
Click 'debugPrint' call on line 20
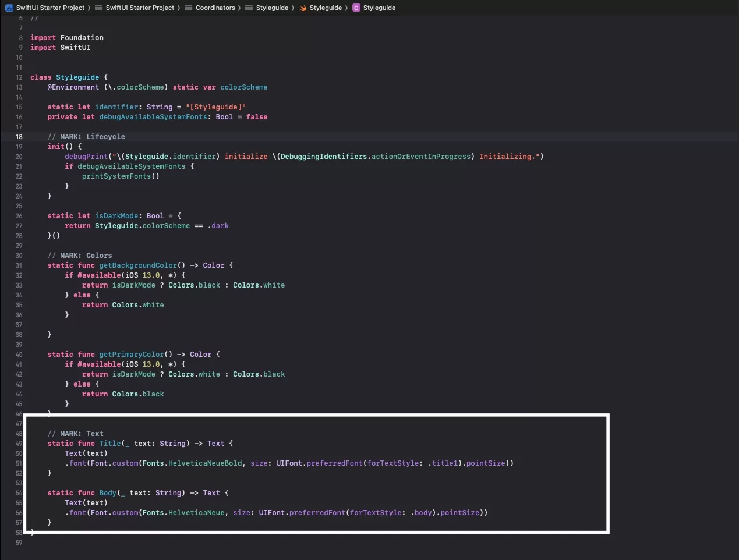[x=86, y=157]
